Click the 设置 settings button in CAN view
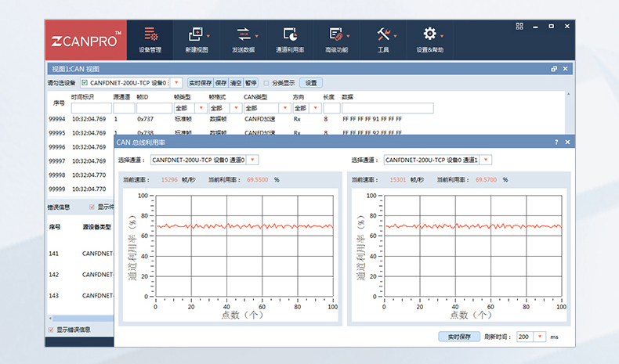Image resolution: width=619 pixels, height=364 pixels. click(311, 82)
